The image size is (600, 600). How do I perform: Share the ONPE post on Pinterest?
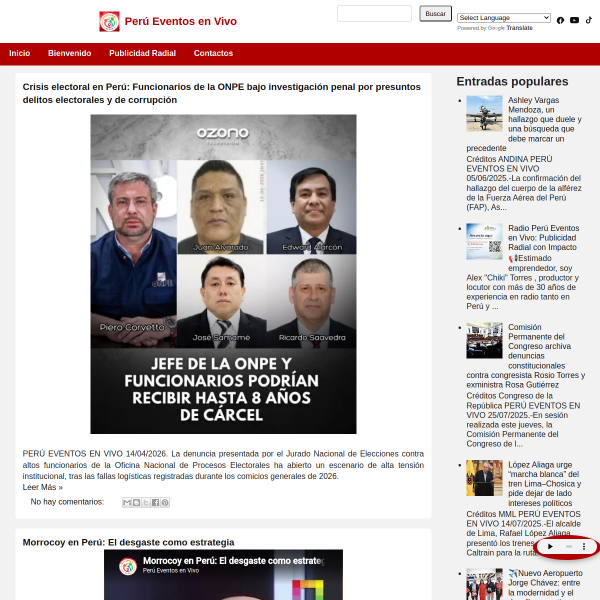click(165, 502)
